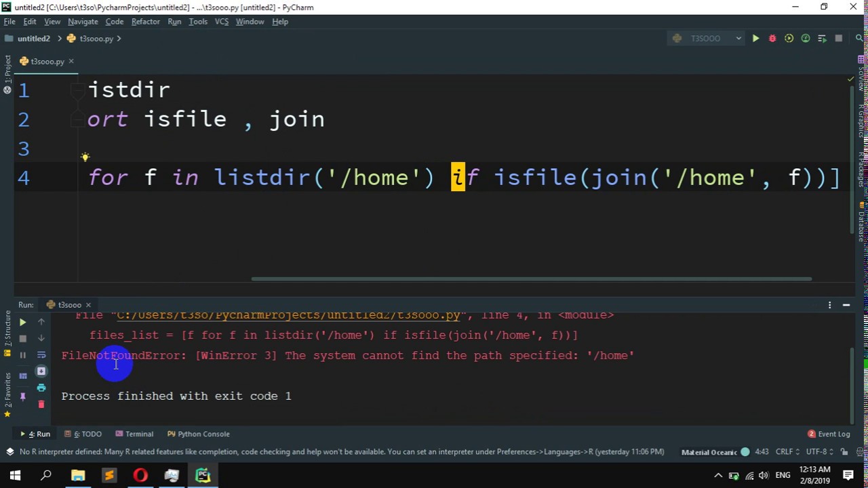Open the Opera browser taskbar icon

coord(140,476)
